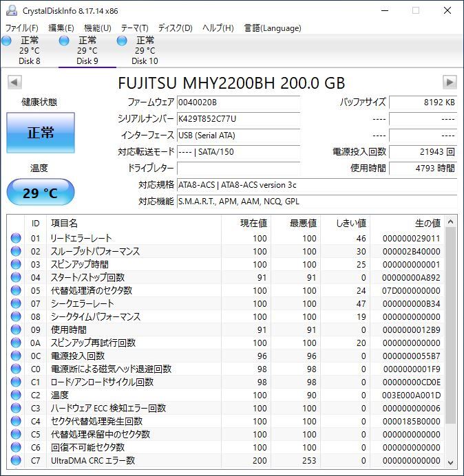Click the ID column header
The height and width of the screenshot is (476, 464).
pyautogui.click(x=36, y=224)
